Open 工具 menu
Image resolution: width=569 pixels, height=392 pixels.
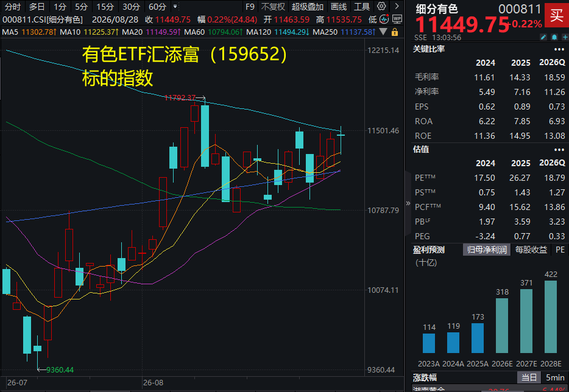(361, 7)
